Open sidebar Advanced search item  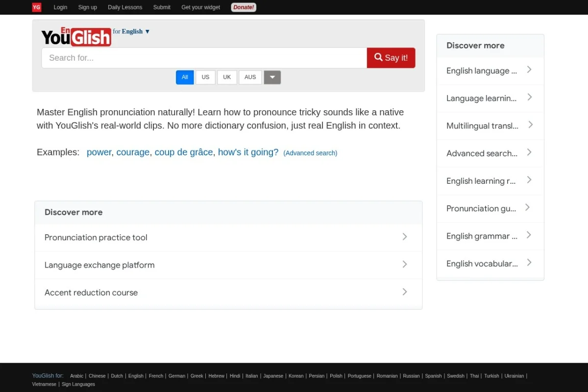490,153
